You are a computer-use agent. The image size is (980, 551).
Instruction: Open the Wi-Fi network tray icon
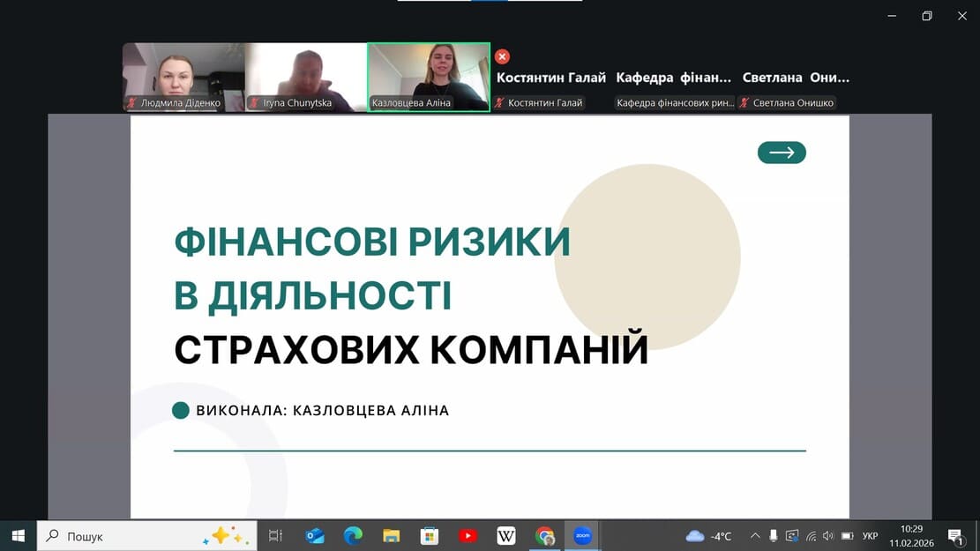811,535
